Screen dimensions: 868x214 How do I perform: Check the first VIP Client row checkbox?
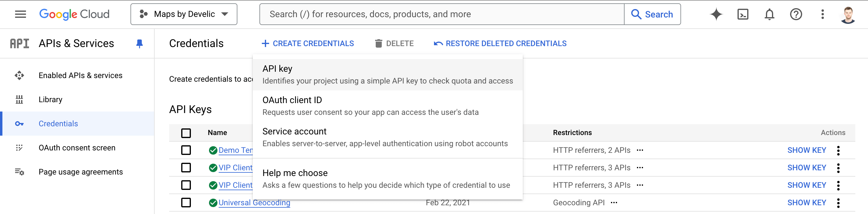[186, 168]
